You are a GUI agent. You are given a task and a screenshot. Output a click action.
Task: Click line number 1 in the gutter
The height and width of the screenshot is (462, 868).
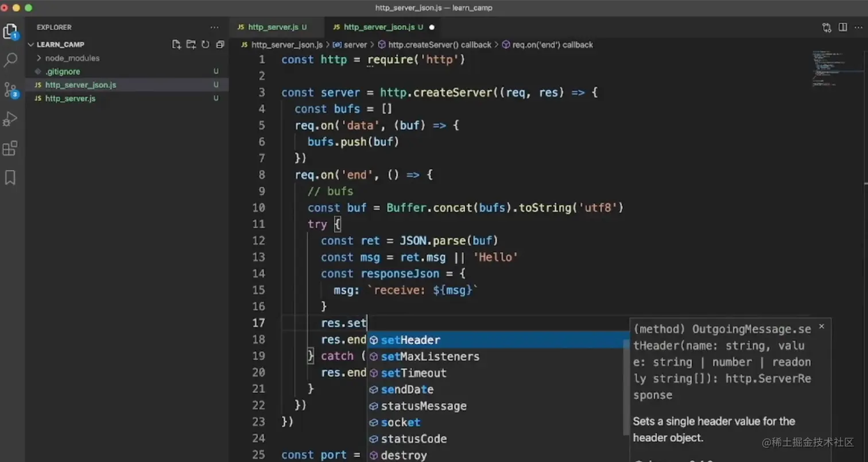262,60
